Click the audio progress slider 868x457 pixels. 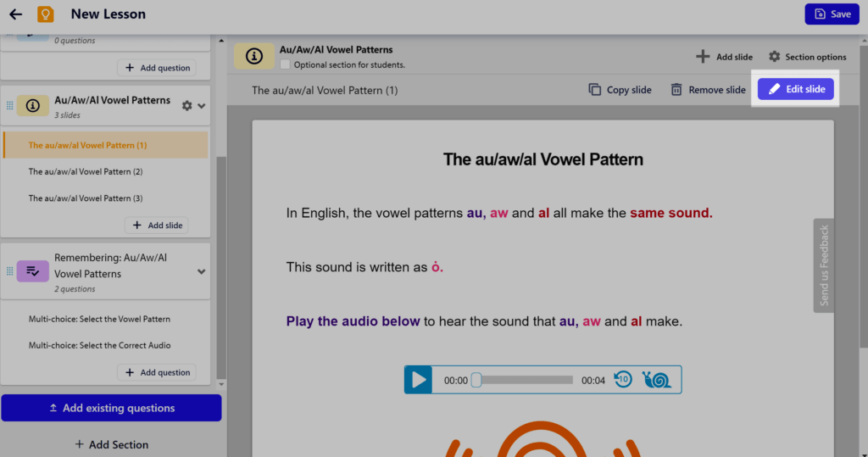(524, 380)
